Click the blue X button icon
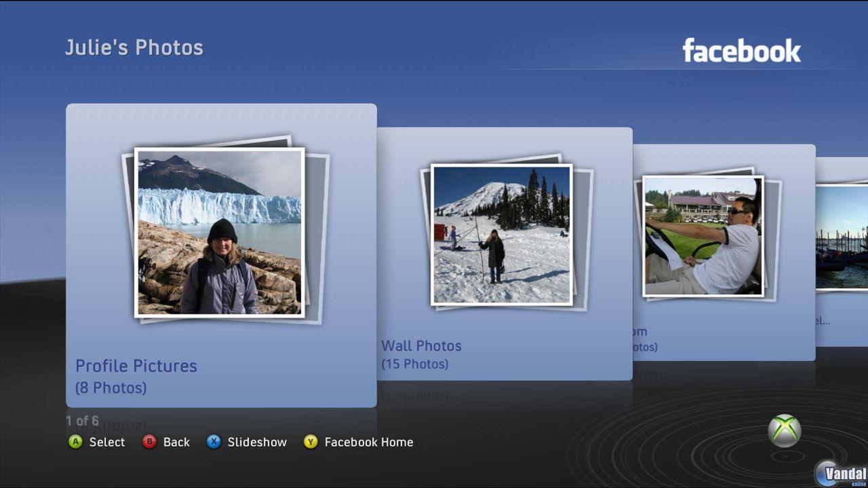 [214, 442]
